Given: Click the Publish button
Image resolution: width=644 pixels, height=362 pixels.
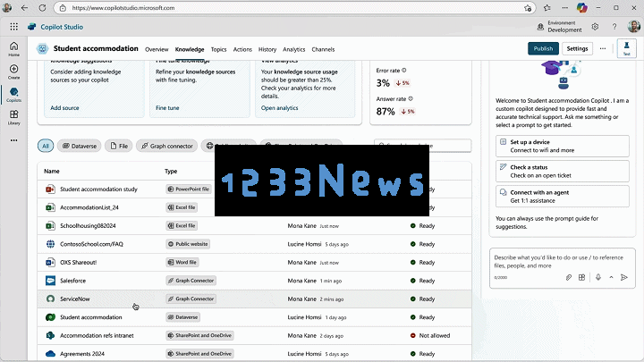Looking at the screenshot, I should [x=543, y=48].
